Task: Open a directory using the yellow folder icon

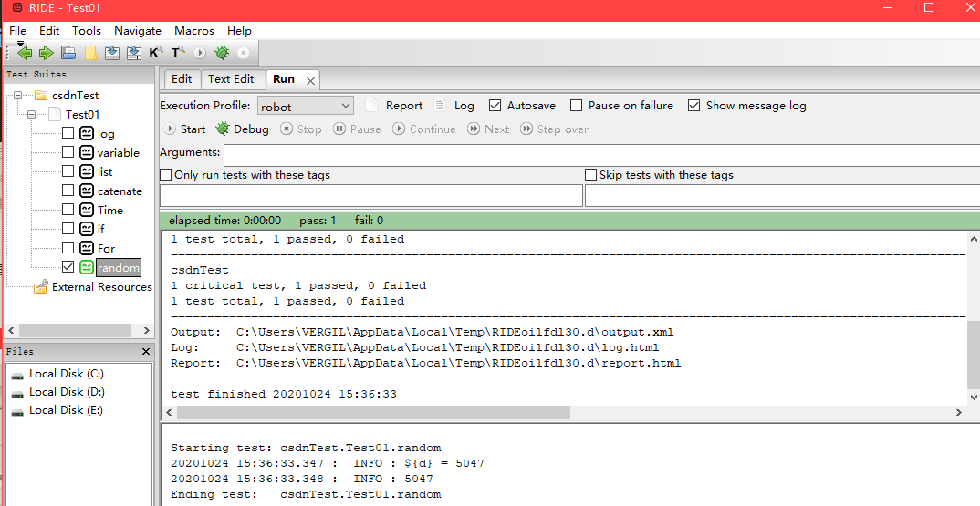Action: [90, 53]
